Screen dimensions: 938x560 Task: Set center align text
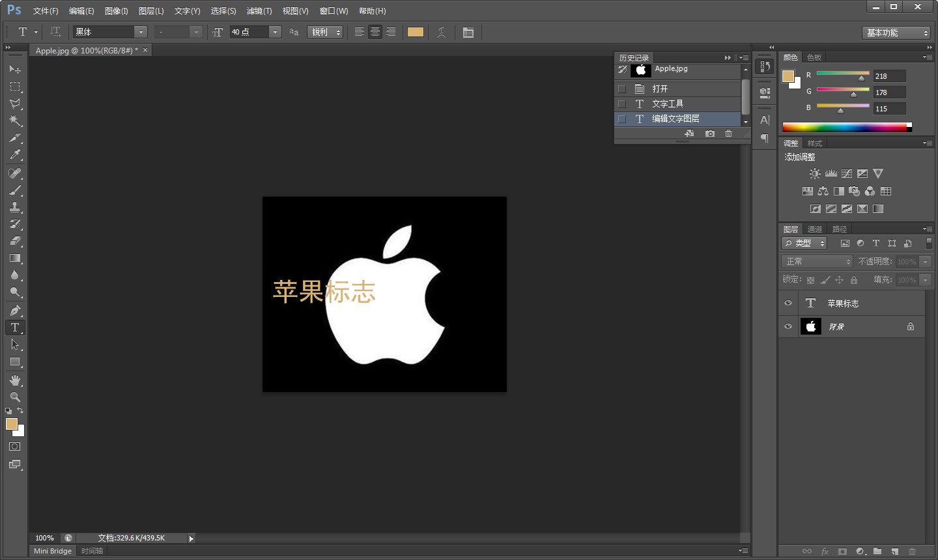(x=375, y=32)
